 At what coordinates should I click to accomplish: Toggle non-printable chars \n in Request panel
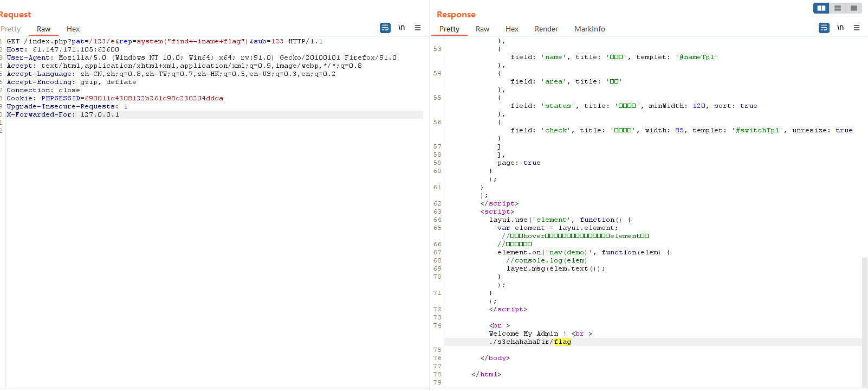click(x=401, y=28)
